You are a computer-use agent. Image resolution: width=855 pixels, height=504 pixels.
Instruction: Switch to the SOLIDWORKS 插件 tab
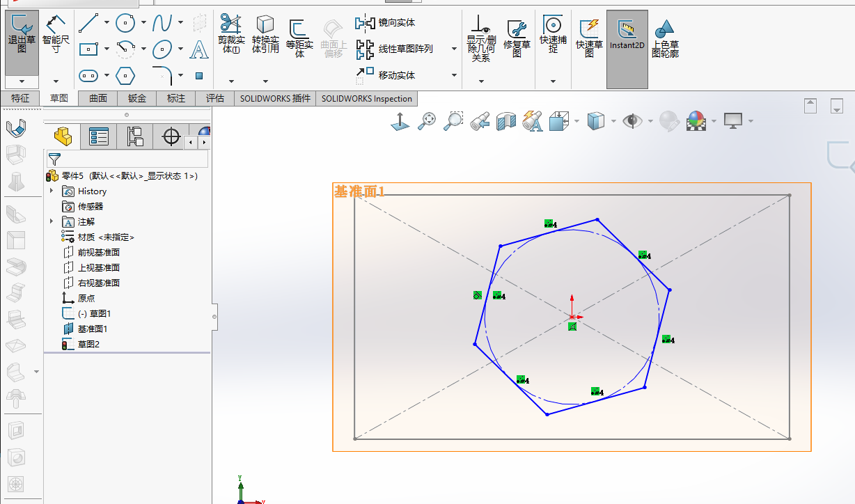[x=275, y=98]
